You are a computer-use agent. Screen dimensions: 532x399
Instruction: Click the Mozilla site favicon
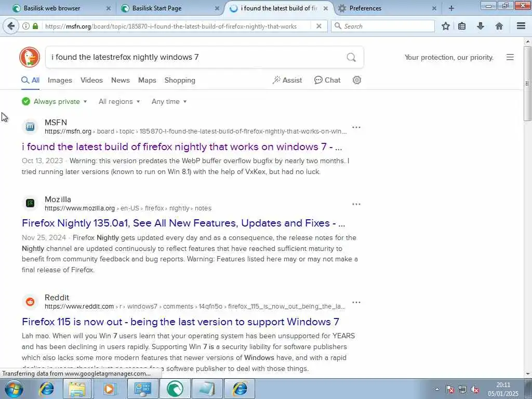click(x=30, y=203)
